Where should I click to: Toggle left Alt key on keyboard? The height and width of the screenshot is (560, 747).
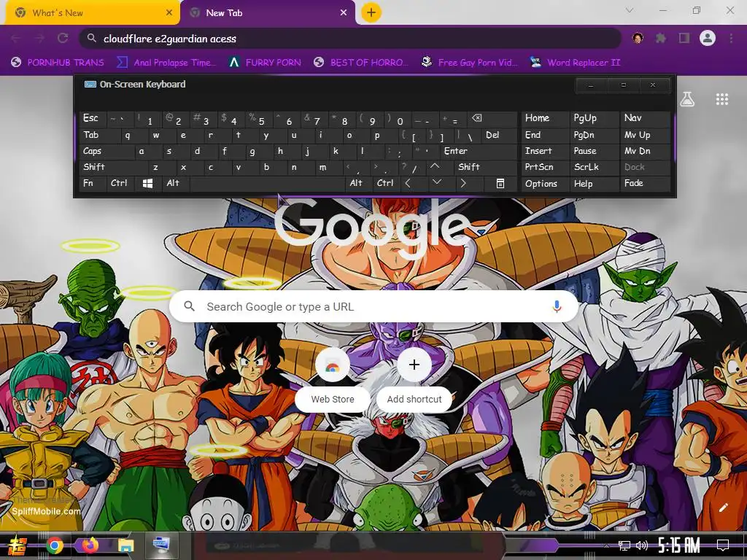pos(177,183)
